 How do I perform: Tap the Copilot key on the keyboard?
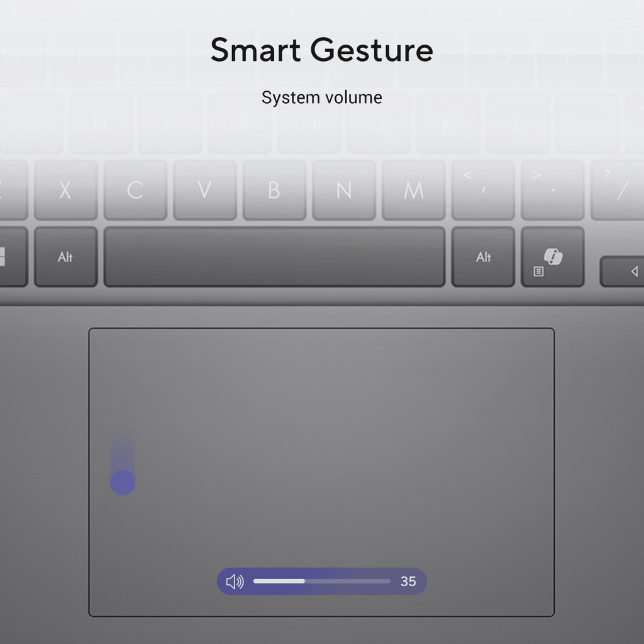coord(552,257)
